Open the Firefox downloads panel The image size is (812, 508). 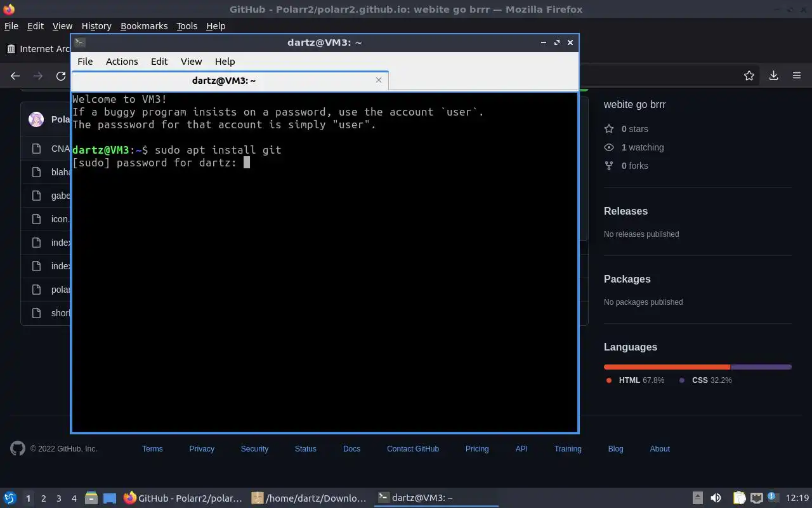[773, 76]
